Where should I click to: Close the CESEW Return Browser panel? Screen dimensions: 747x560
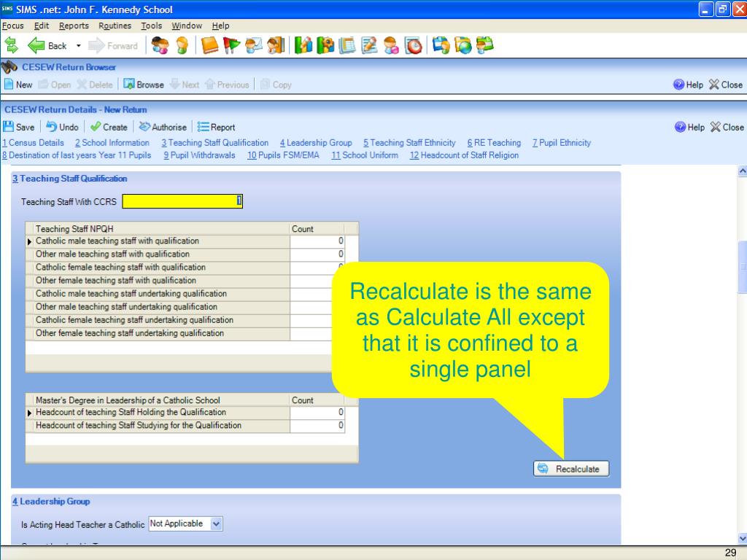(726, 85)
